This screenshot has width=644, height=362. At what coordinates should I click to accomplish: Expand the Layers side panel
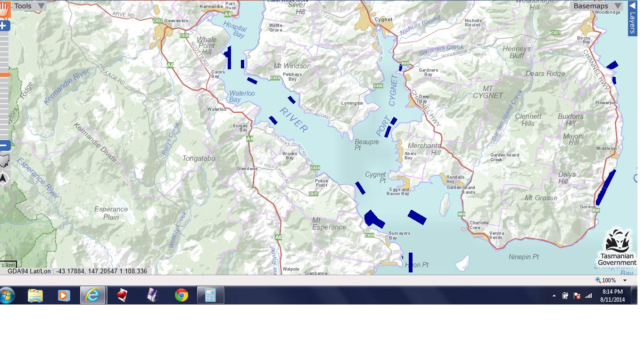click(632, 17)
